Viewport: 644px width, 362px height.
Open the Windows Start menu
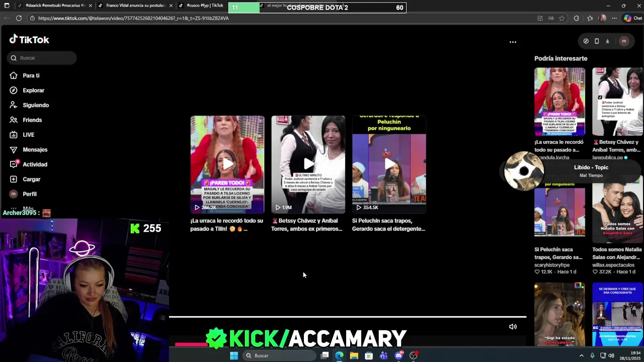point(234,355)
